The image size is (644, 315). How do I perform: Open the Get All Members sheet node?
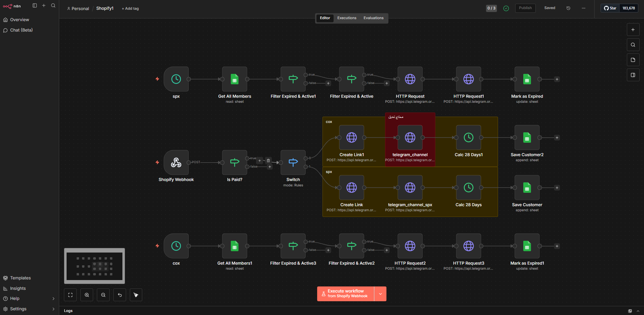tap(234, 79)
